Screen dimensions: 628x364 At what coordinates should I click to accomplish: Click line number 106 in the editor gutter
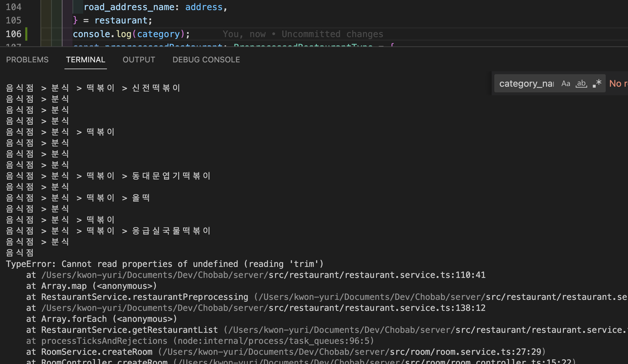pos(13,34)
